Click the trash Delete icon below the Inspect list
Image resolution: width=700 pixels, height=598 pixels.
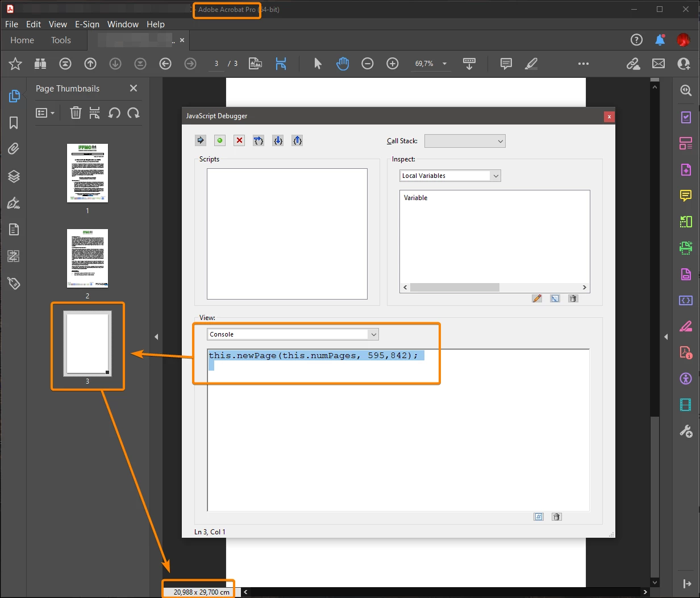573,298
